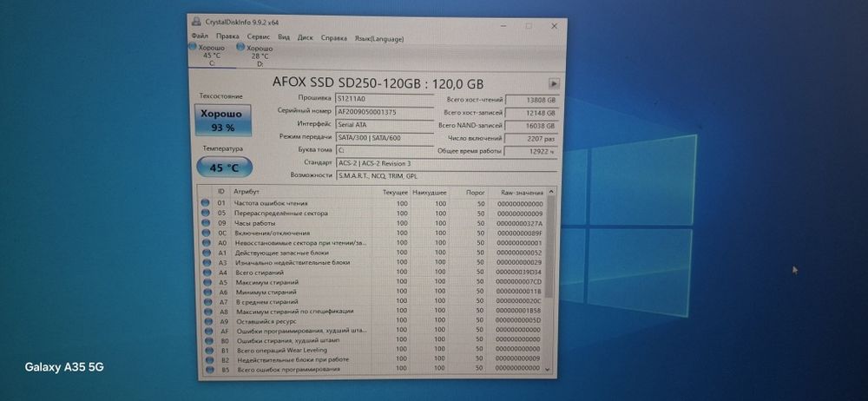Click status circle for Частота ошибок чтения row
868x401 pixels.
pos(206,203)
